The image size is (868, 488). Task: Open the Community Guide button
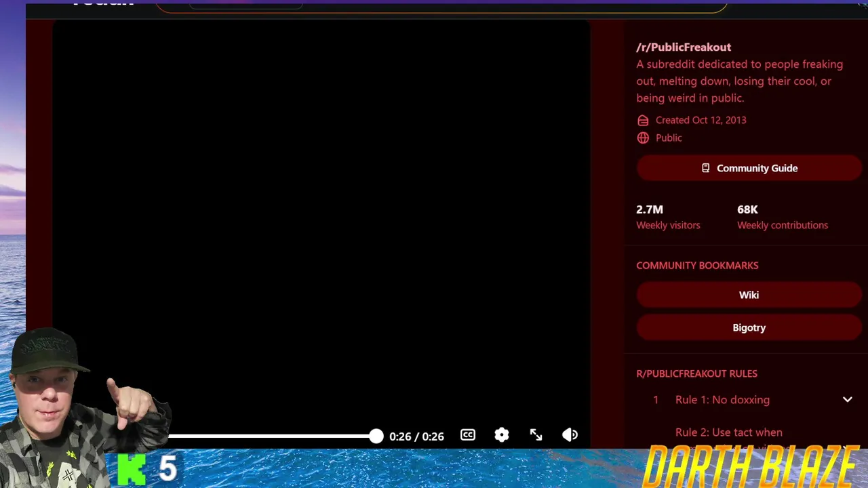(749, 168)
